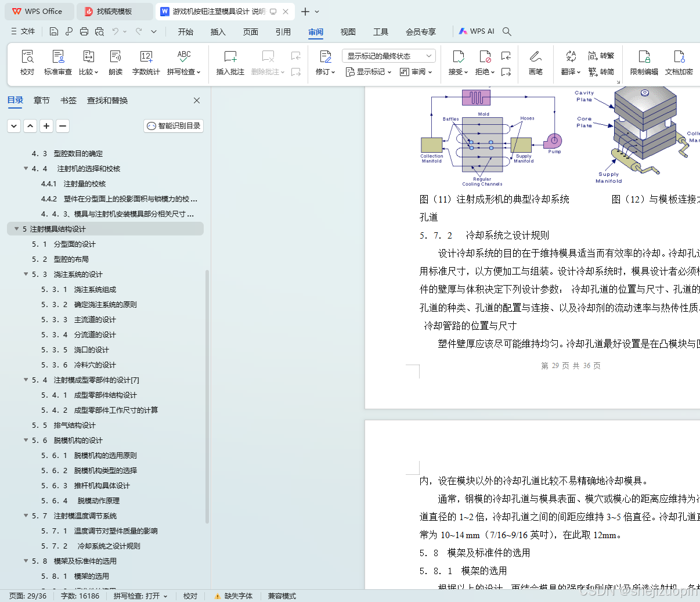Open the 翻译 translate tool
Screen dimensions: 700x602
coord(571,62)
